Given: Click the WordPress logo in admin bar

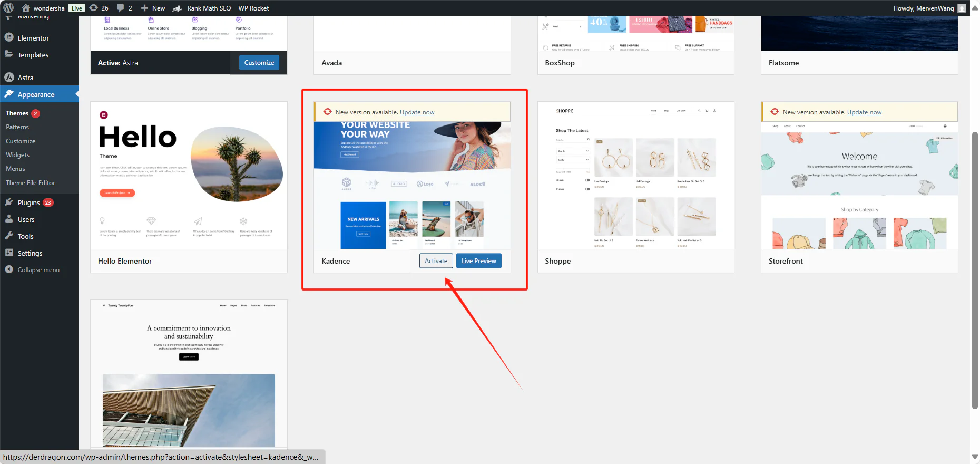Looking at the screenshot, I should (8, 8).
